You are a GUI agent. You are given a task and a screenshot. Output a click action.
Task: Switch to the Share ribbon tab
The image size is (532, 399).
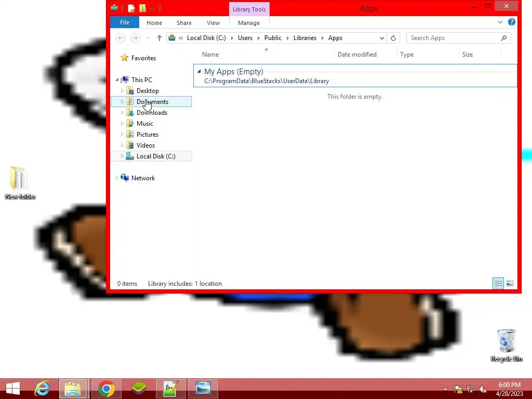pyautogui.click(x=184, y=23)
